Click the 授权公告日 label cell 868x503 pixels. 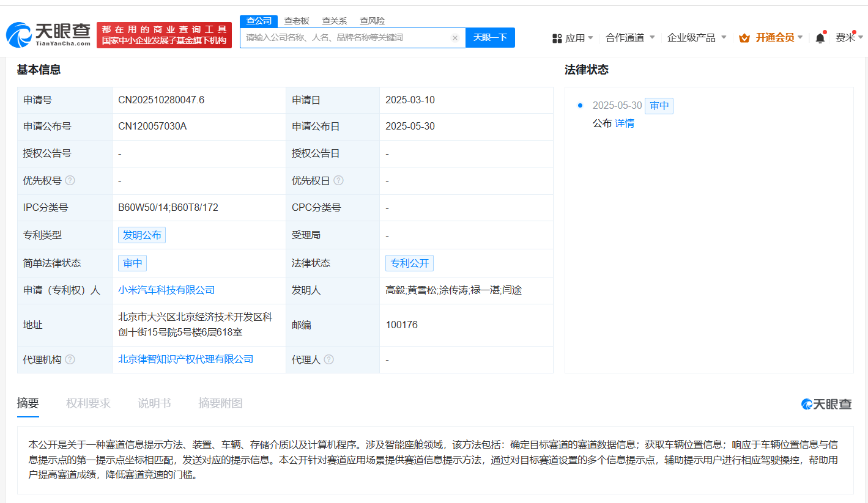click(333, 153)
